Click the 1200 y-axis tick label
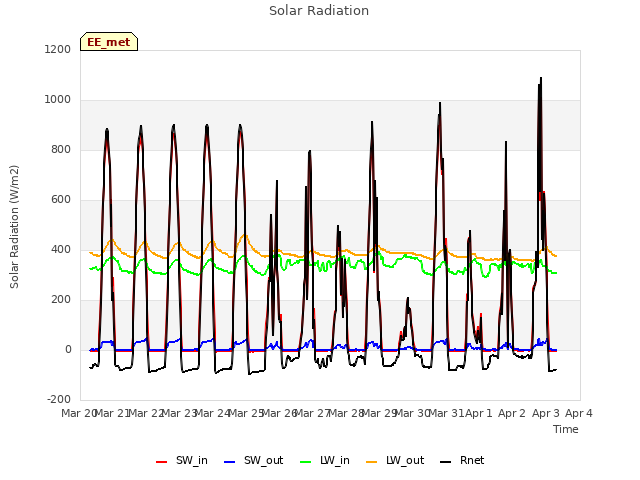Screen dimensions: 640x480 click(x=58, y=49)
